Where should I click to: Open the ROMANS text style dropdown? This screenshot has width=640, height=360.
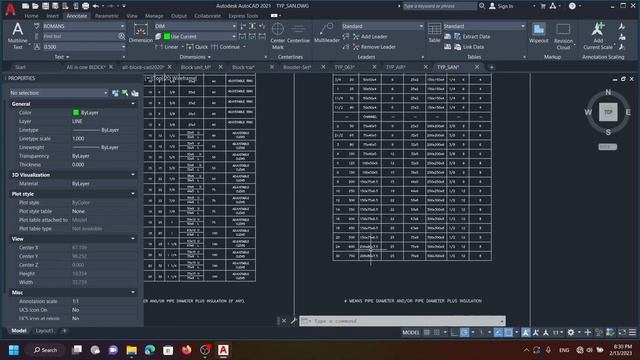pos(84,26)
